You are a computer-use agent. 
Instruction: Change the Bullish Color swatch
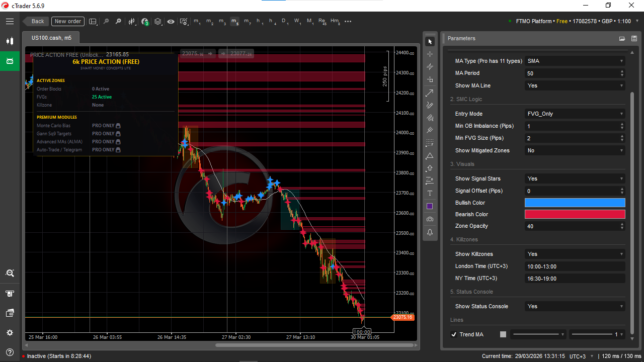[x=575, y=203]
